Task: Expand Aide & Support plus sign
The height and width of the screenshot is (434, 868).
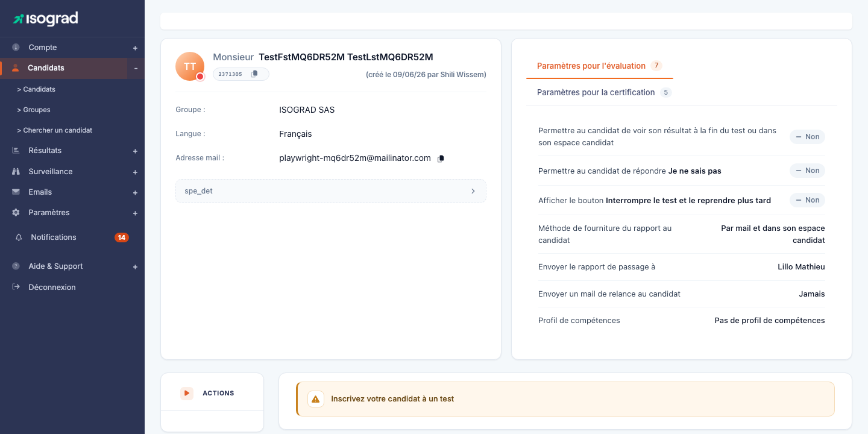Action: [x=135, y=267]
